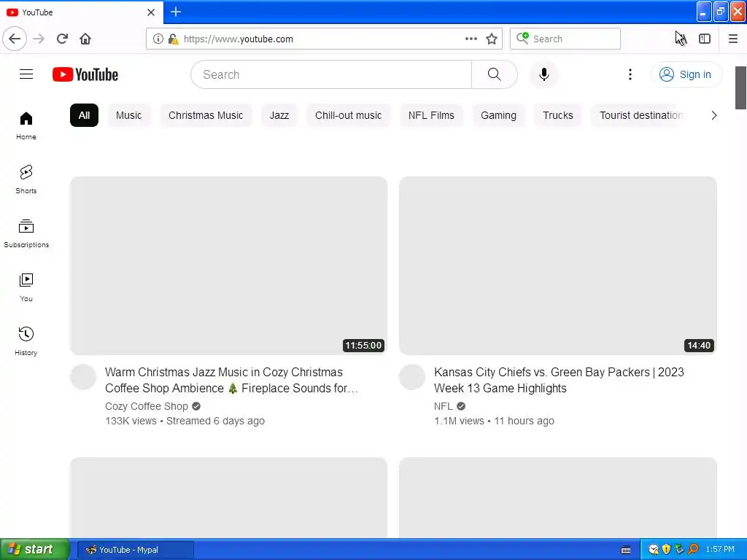Image resolution: width=747 pixels, height=560 pixels.
Task: Select the Trucks filter chip
Action: pos(558,115)
